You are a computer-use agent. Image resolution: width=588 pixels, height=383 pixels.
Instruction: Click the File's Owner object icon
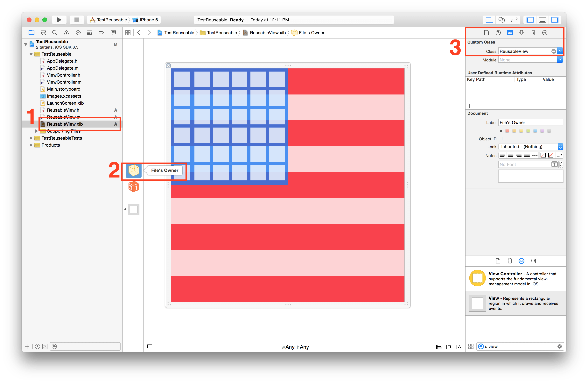pyautogui.click(x=133, y=171)
